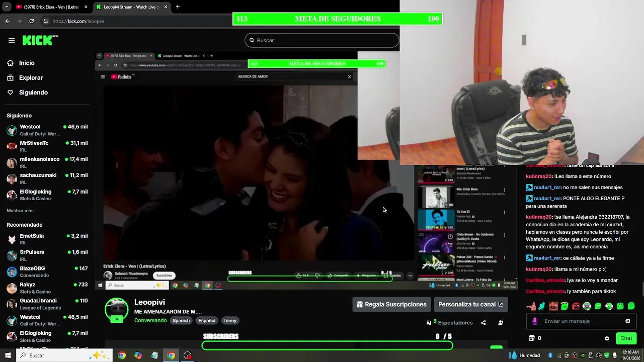Open taskbar clock showing 12:10 AM
644x362 pixels.
pos(629,355)
